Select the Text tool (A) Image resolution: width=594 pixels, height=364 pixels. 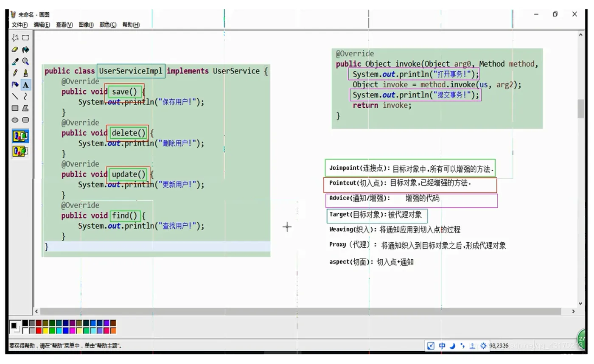[x=25, y=85]
